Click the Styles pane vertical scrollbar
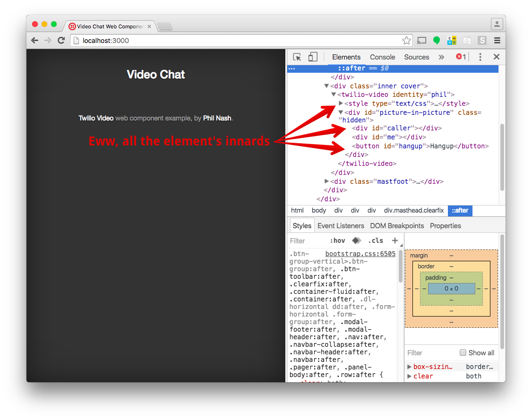This screenshot has width=532, height=420. pos(400,266)
